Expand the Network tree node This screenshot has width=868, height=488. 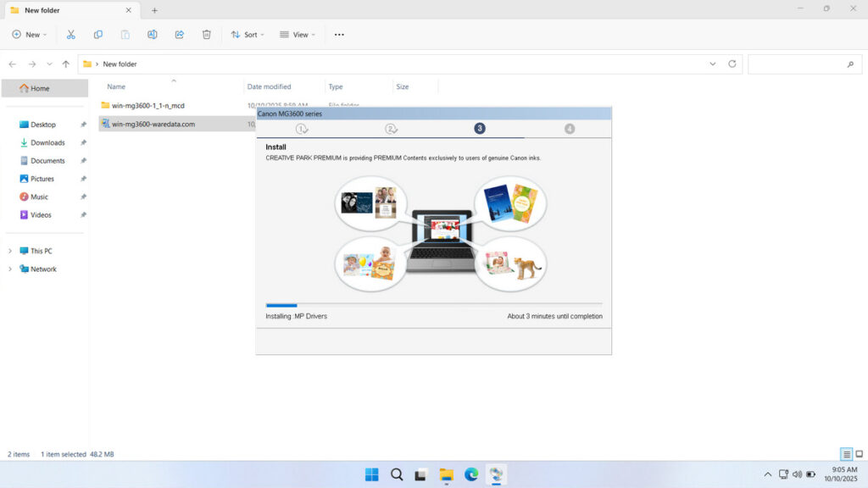pyautogui.click(x=10, y=269)
